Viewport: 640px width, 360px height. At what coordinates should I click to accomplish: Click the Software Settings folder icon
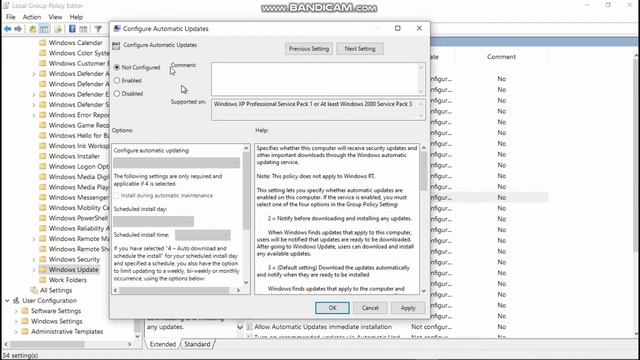25,311
